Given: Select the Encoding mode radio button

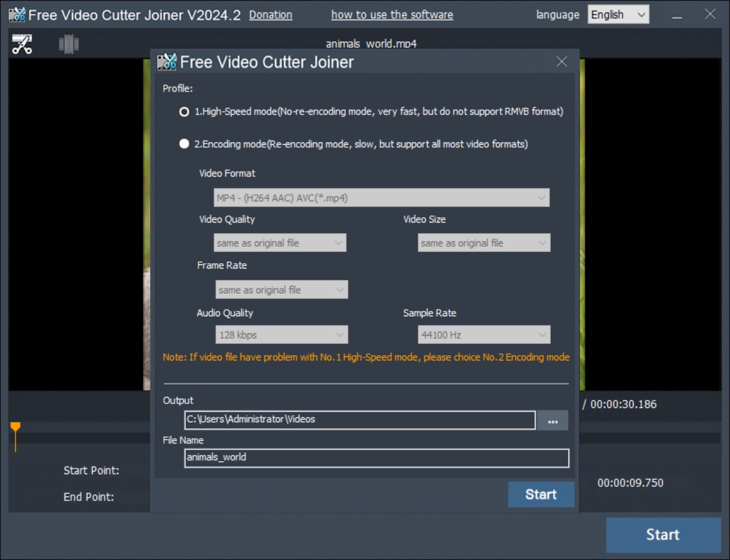Looking at the screenshot, I should coord(183,143).
